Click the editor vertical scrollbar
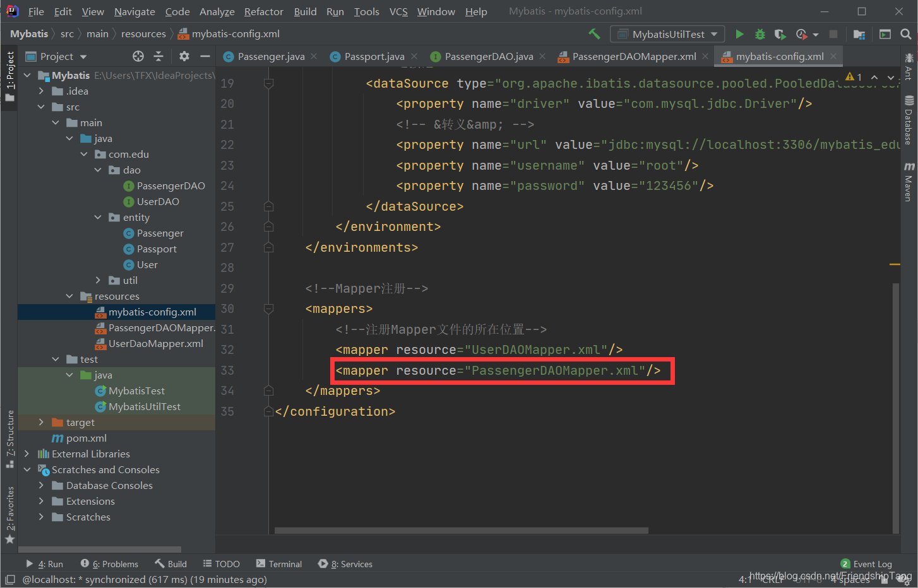The height and width of the screenshot is (588, 918). (895, 408)
